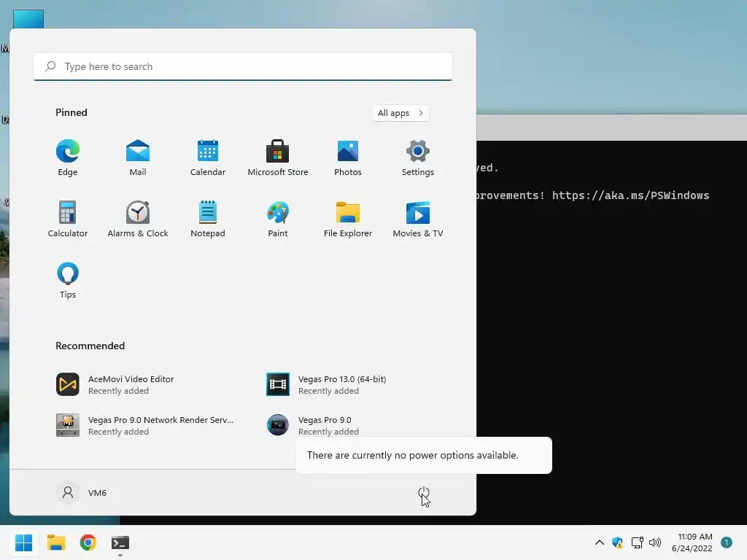Open the notification badge showing 1
This screenshot has height=560, width=747.
pos(726,542)
